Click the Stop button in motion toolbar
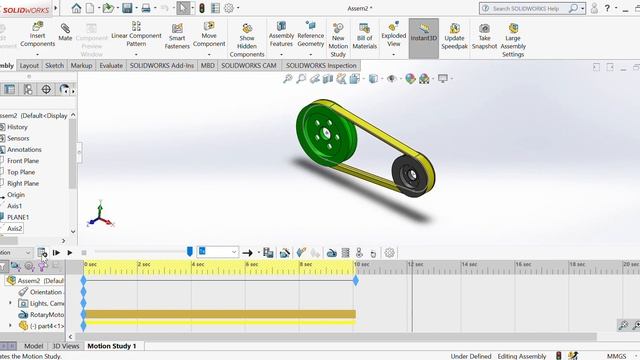 [84, 253]
